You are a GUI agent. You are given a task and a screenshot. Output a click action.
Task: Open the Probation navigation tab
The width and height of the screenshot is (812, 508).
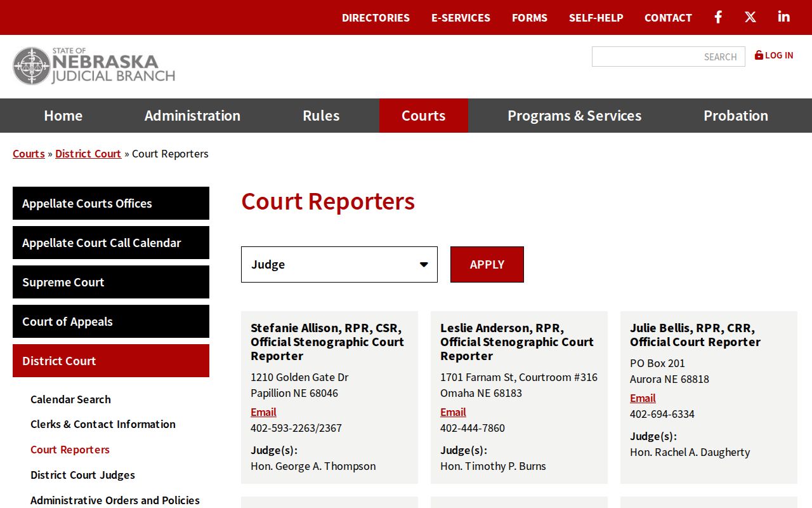[x=736, y=116]
